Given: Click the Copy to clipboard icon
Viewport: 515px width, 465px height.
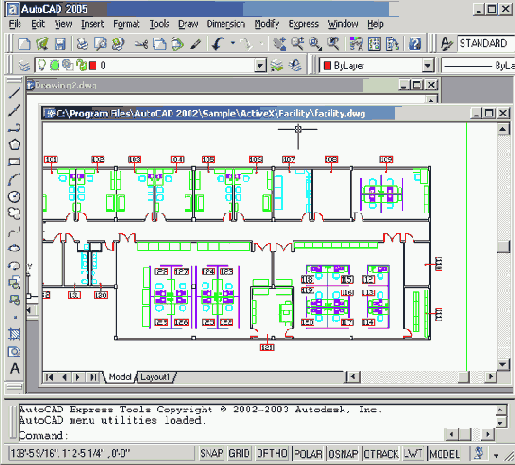Looking at the screenshot, I should (x=160, y=44).
